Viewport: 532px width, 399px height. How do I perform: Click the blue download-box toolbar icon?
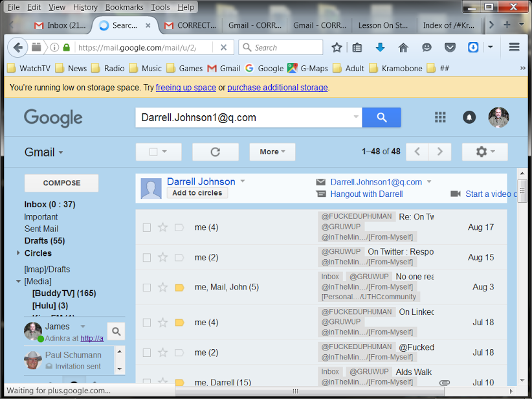click(473, 47)
